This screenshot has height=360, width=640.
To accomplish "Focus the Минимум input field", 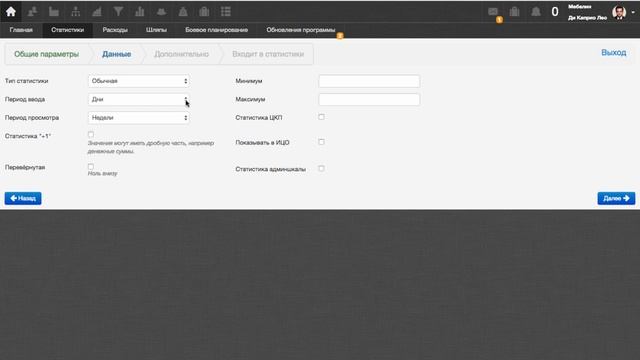I will pos(369,81).
